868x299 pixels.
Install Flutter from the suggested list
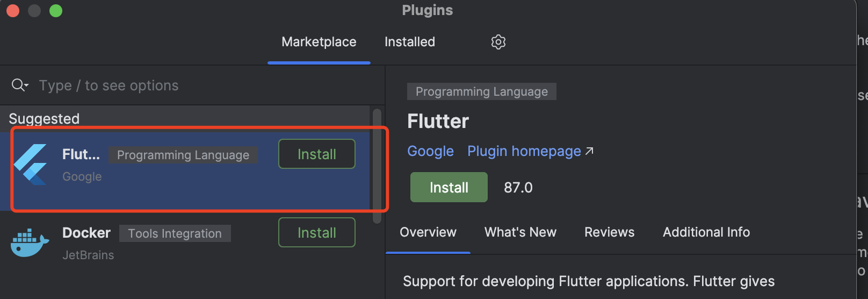coord(317,154)
